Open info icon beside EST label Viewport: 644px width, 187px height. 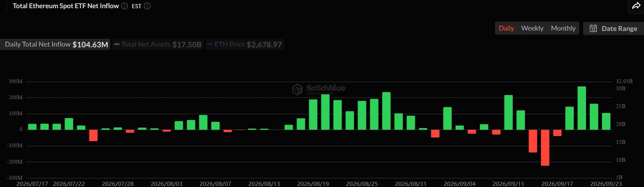147,6
